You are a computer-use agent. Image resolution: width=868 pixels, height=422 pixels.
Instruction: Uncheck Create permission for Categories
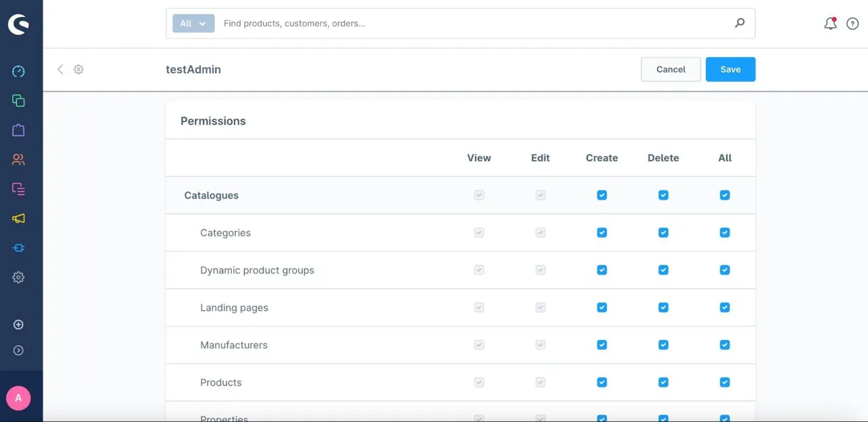[601, 232]
